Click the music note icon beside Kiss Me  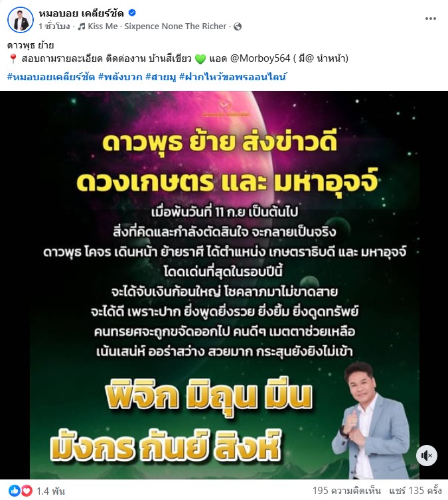pyautogui.click(x=82, y=27)
